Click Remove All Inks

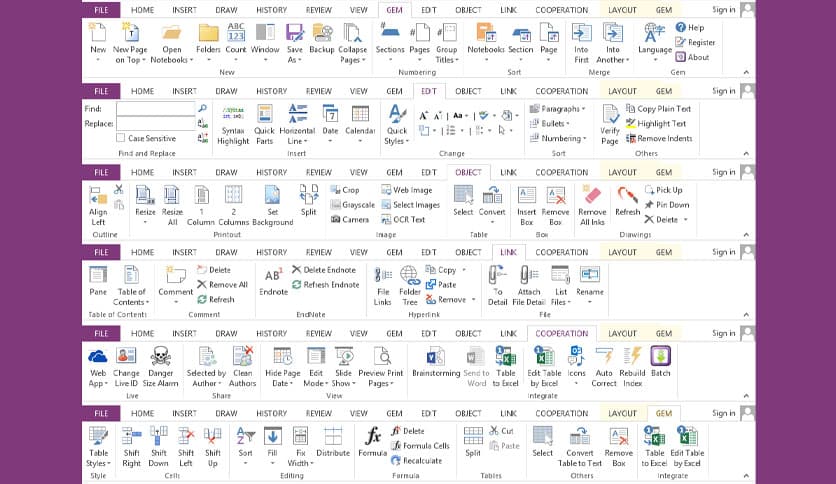pos(592,205)
